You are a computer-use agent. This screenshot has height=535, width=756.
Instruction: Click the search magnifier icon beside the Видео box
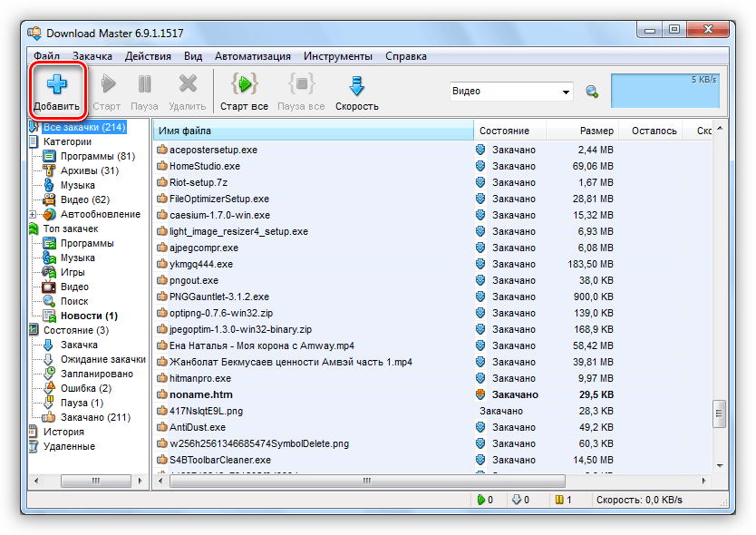(x=592, y=92)
